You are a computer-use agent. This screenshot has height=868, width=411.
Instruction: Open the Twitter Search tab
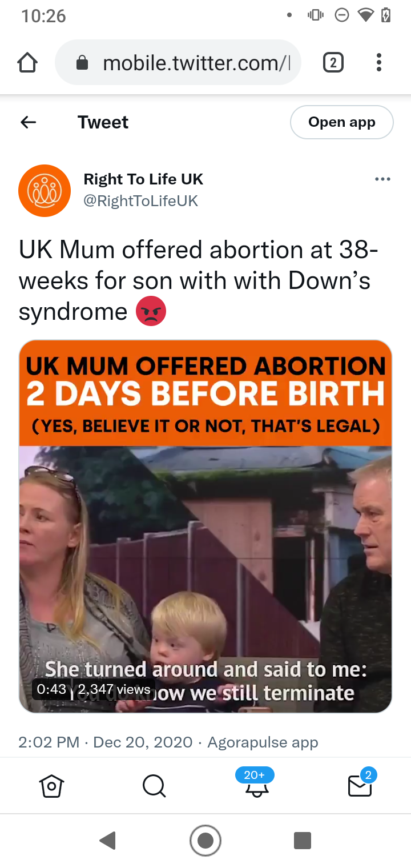click(154, 786)
